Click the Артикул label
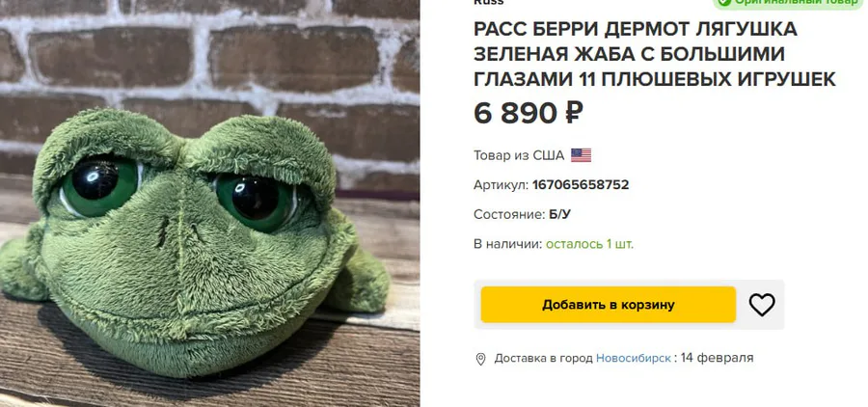 coord(501,184)
